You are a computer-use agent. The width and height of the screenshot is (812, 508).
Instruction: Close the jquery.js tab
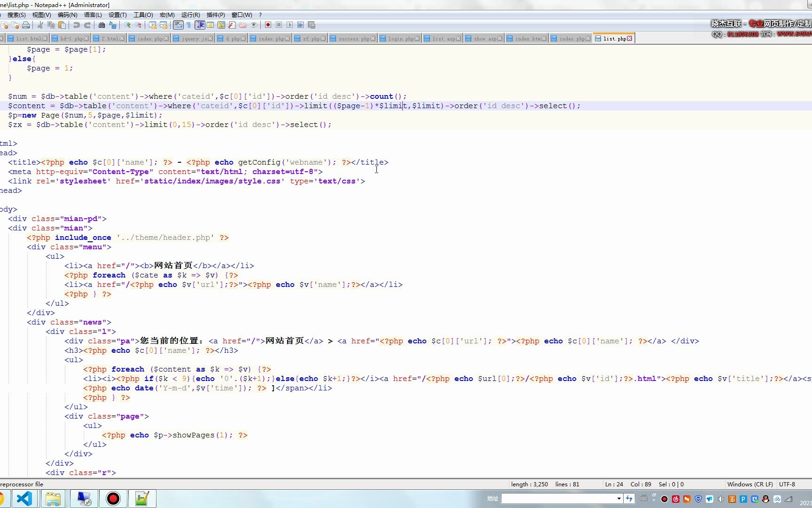[x=210, y=39]
